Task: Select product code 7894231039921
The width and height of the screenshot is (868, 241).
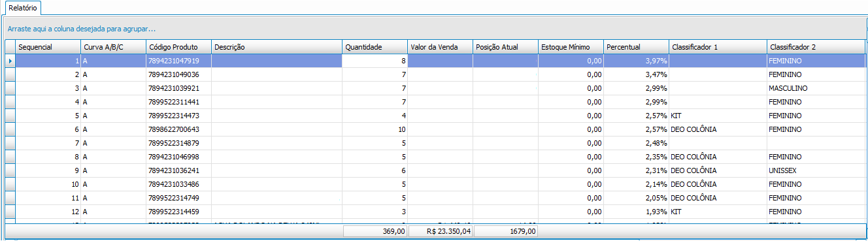Action: pos(179,88)
